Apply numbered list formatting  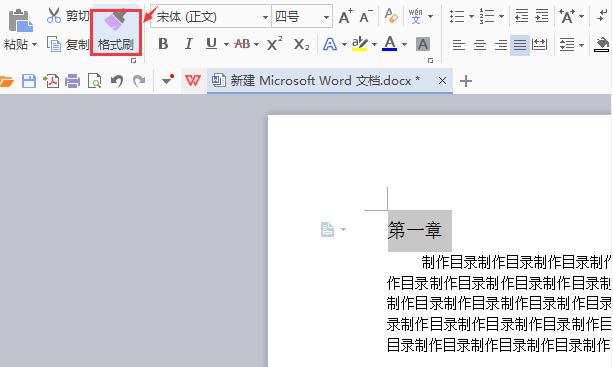point(487,16)
